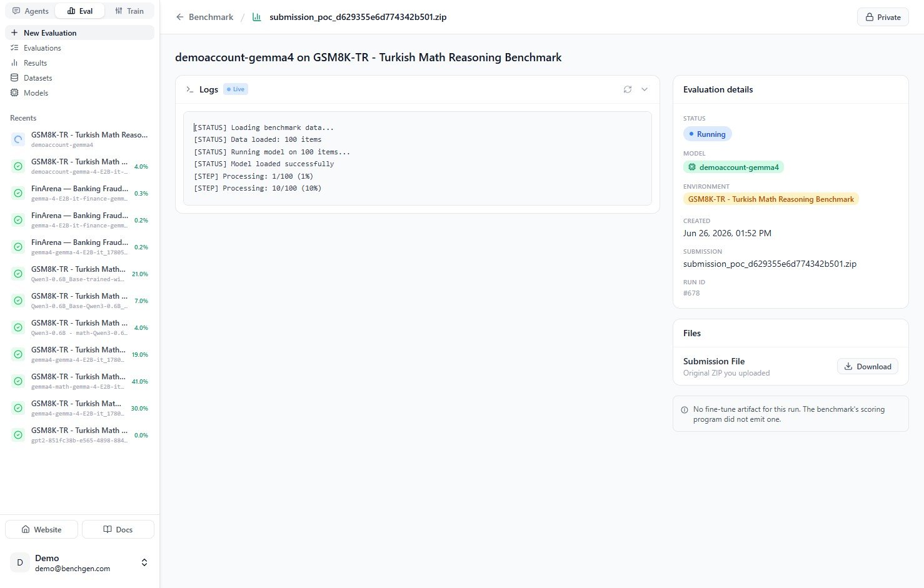The width and height of the screenshot is (924, 588).
Task: Click run ID #678
Action: point(691,293)
